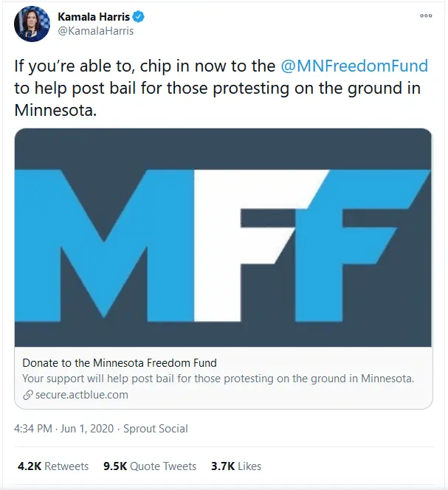This screenshot has width=448, height=490.
Task: View the 9.5K Quote Tweets
Action: tap(149, 466)
